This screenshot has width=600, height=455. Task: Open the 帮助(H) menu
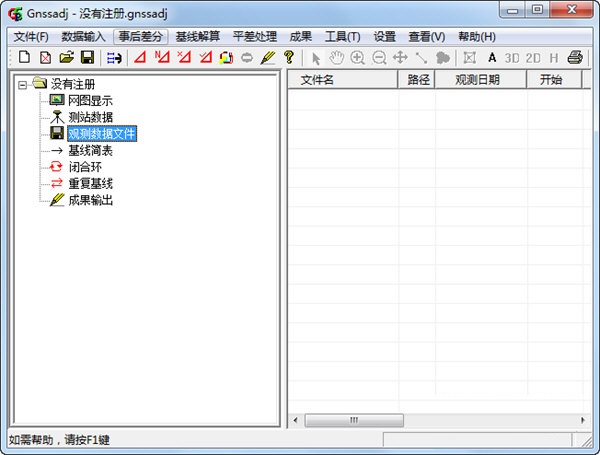tap(477, 37)
